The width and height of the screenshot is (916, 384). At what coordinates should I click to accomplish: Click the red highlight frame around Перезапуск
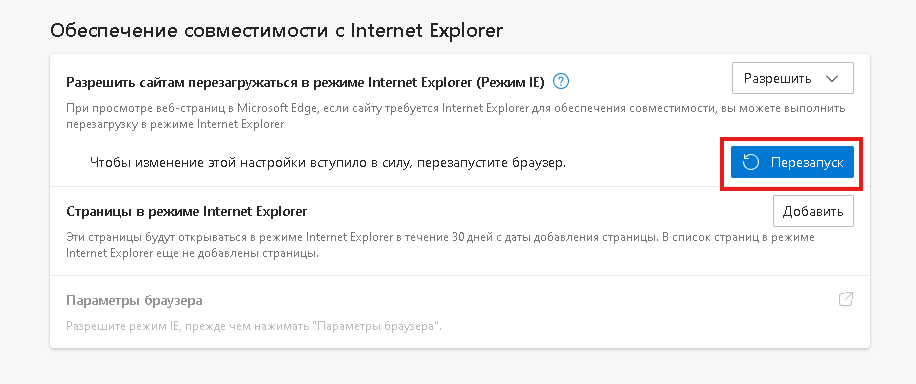(x=792, y=164)
